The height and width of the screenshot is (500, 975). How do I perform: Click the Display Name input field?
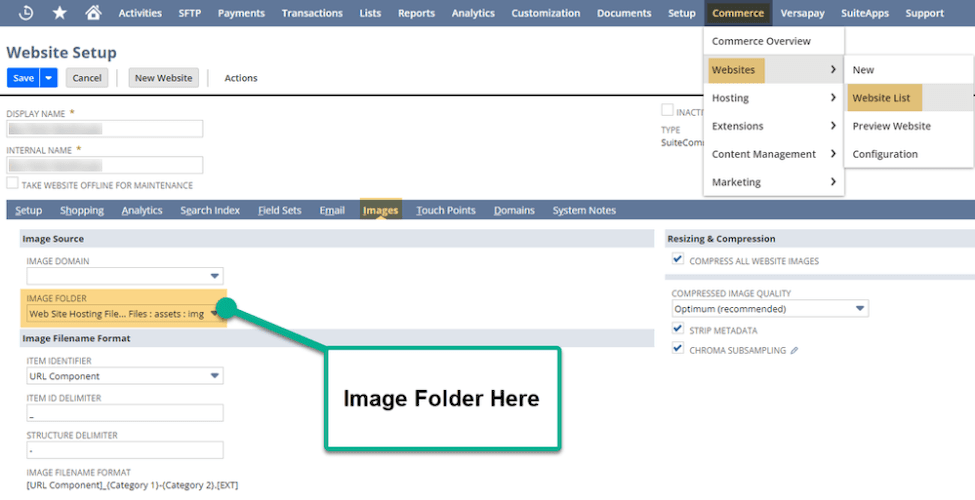tap(104, 129)
